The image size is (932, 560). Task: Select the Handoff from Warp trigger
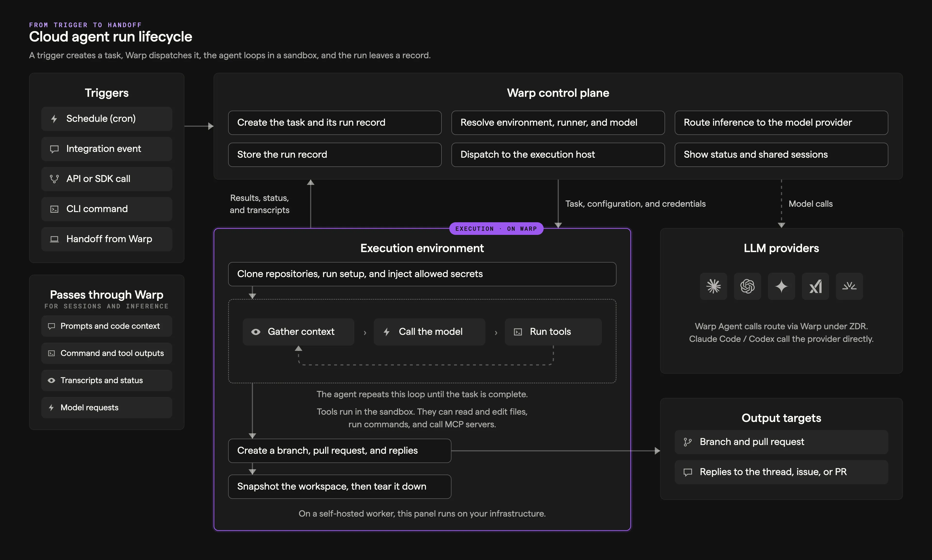coord(107,239)
